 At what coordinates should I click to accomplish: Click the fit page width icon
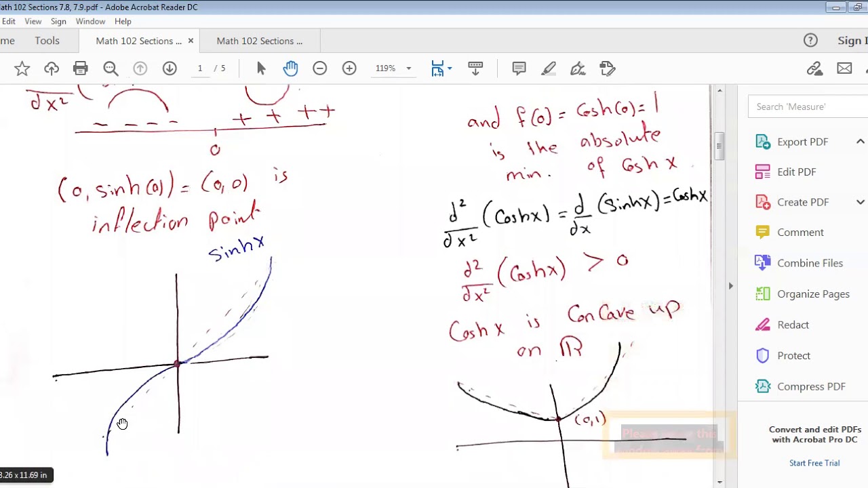(x=437, y=68)
